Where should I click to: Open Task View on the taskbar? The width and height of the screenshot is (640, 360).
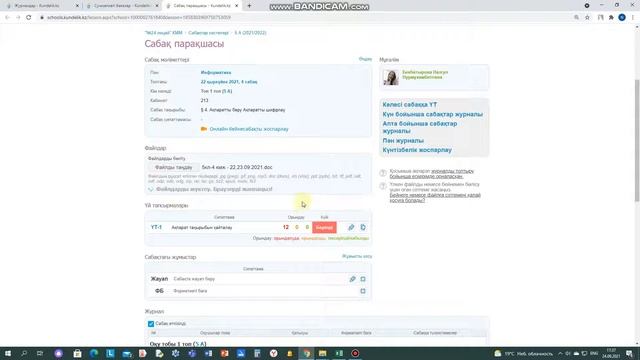[x=40, y=353]
